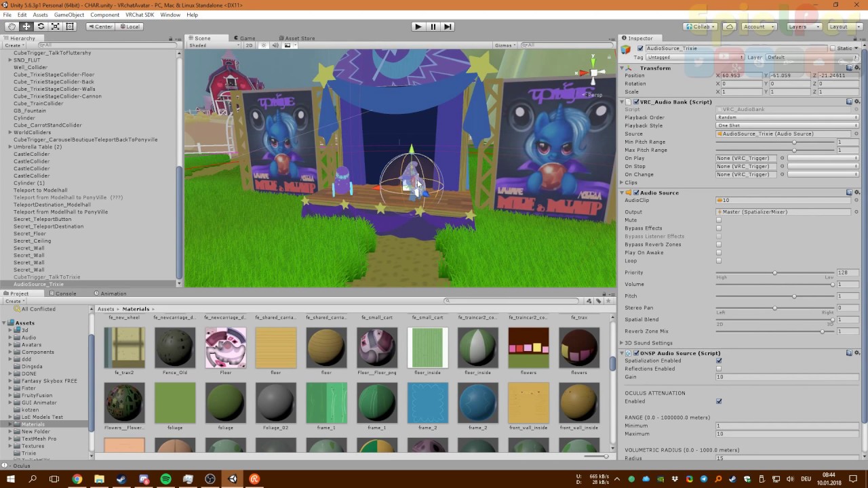This screenshot has height=488, width=868.
Task: Toggle AudioSource_Trixie active checkbox
Action: (x=640, y=49)
